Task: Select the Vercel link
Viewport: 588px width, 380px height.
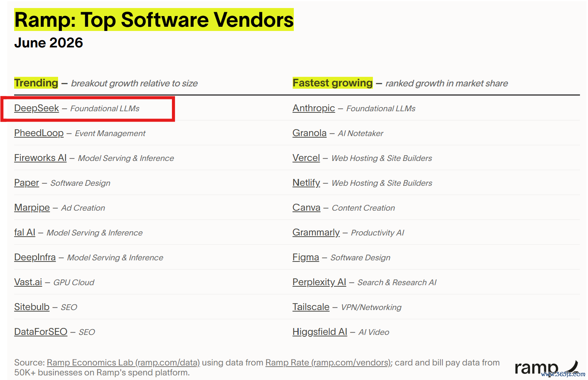Action: pos(306,158)
